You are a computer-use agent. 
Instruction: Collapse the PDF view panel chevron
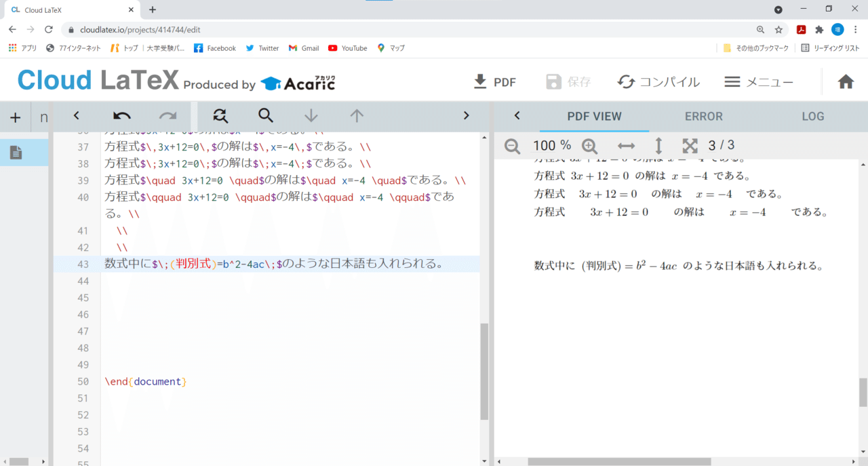point(517,116)
